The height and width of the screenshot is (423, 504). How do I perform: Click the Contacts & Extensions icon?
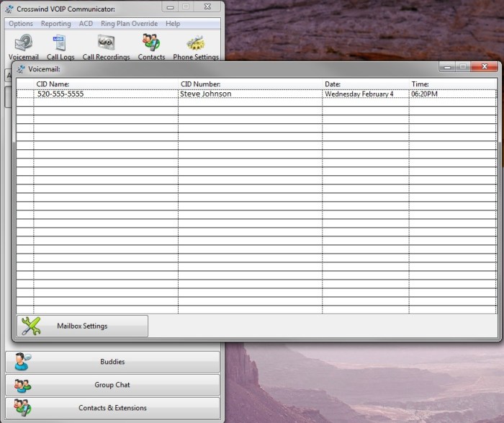pos(22,408)
